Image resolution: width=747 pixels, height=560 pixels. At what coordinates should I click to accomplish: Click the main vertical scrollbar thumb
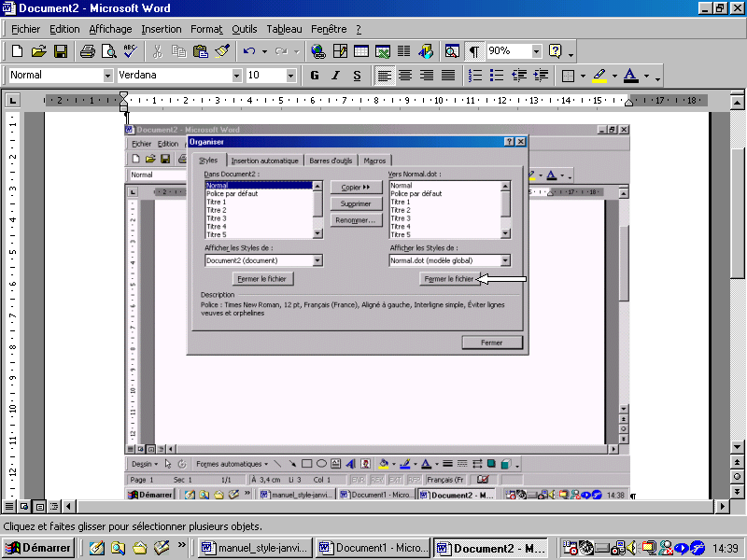pos(737,214)
